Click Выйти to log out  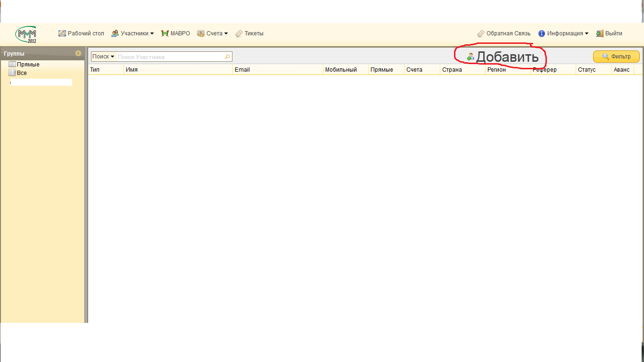coord(609,33)
